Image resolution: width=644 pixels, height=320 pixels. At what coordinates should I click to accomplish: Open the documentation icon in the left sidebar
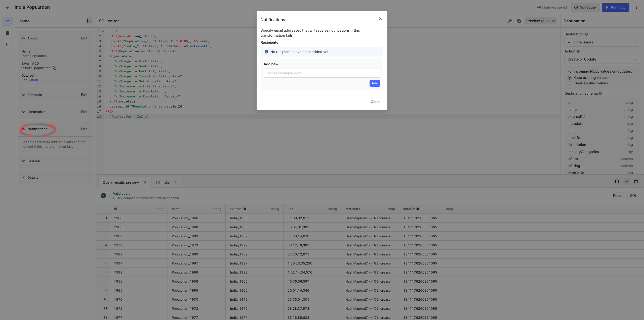point(7,44)
